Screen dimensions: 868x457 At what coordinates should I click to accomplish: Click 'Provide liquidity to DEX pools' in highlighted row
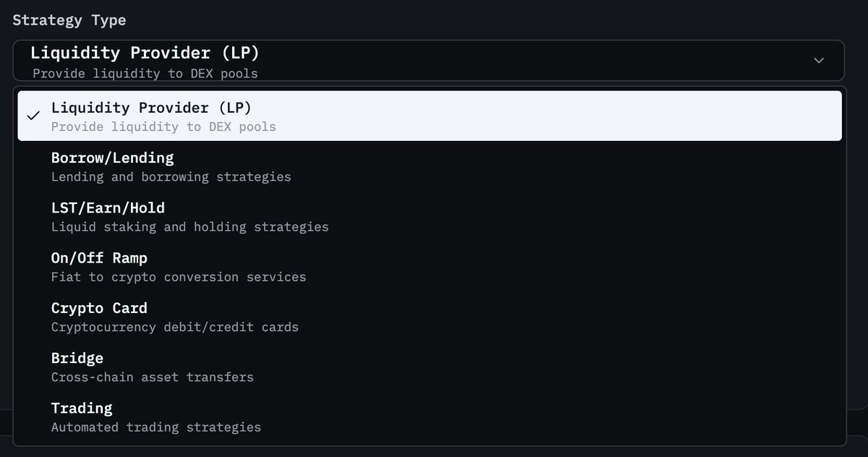pyautogui.click(x=163, y=127)
